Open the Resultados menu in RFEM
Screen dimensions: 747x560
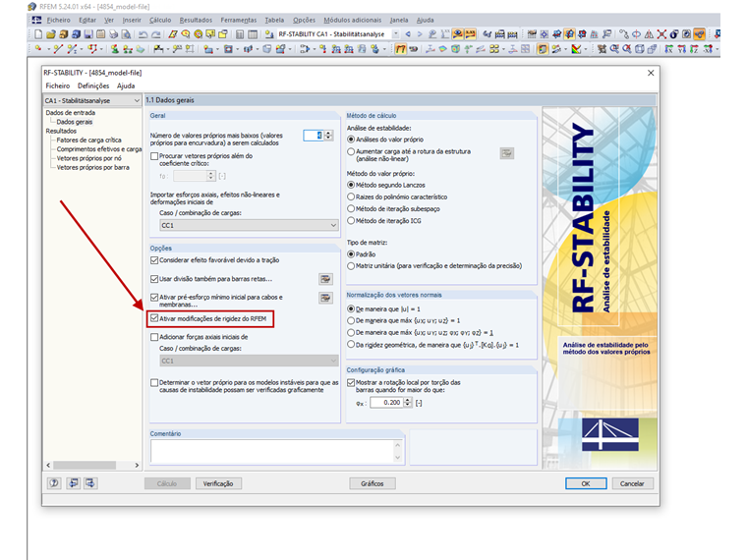pyautogui.click(x=196, y=20)
